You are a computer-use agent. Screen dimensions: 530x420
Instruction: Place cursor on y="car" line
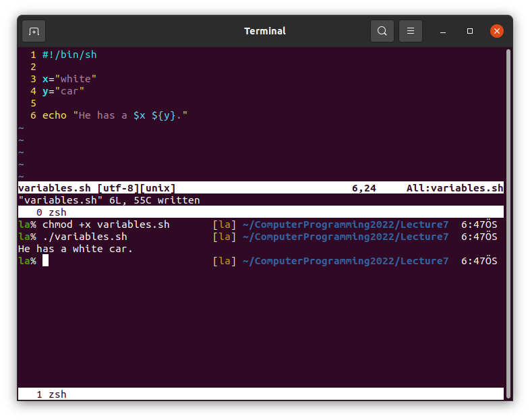63,91
